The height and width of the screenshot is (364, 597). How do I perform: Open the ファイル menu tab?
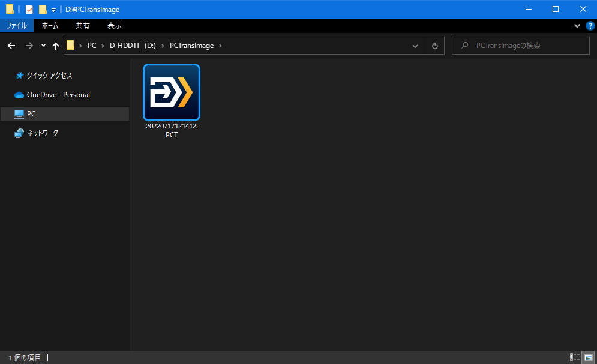click(17, 25)
